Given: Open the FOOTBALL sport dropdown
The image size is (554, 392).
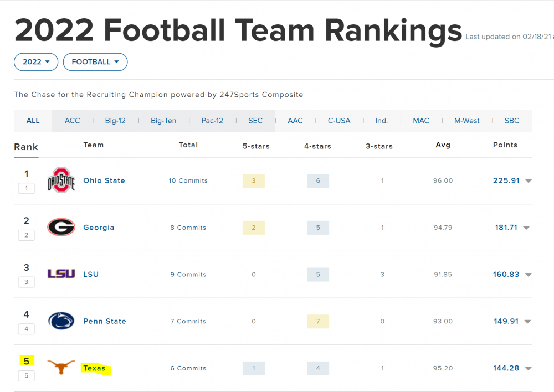Looking at the screenshot, I should [95, 62].
